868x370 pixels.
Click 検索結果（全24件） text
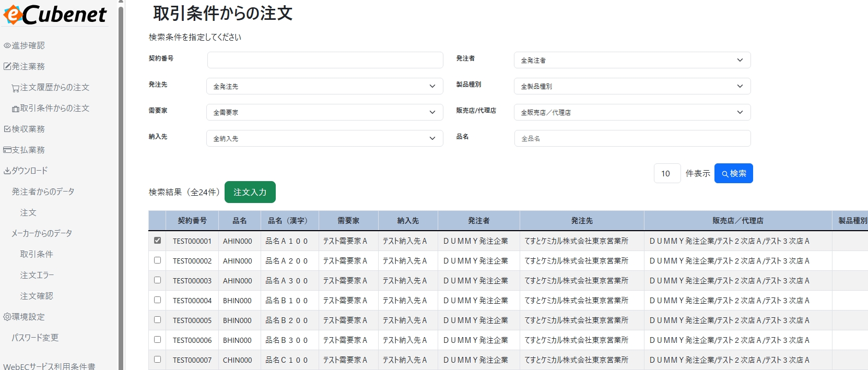point(184,192)
